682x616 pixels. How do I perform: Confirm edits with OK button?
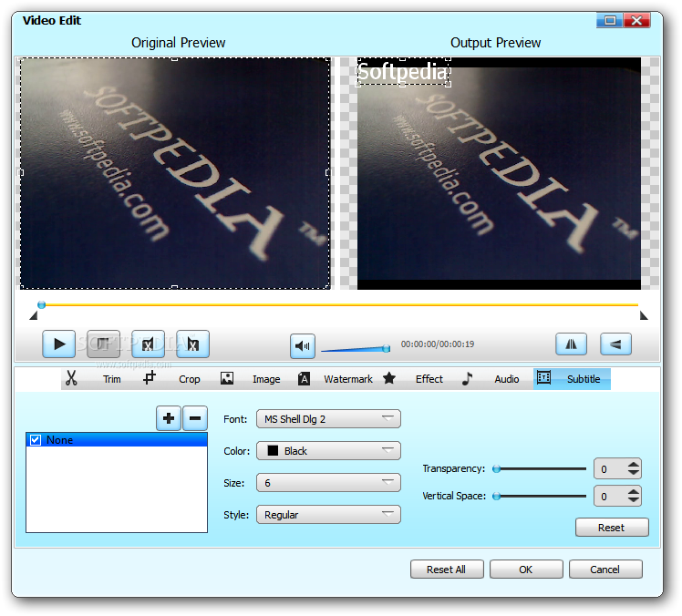pos(526,570)
